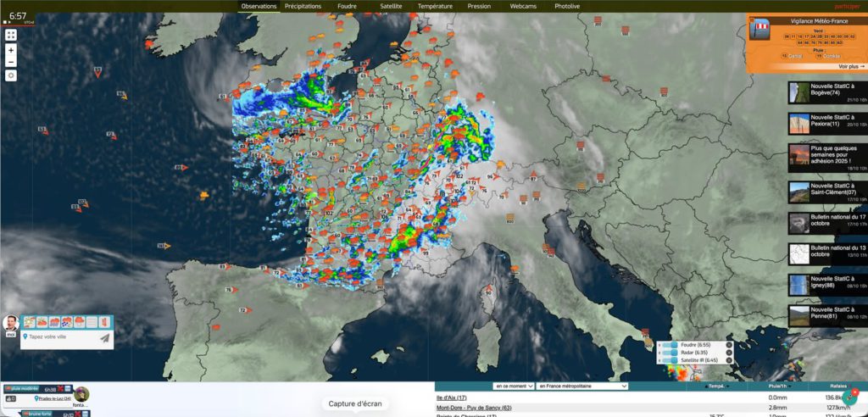Image resolution: width=868 pixels, height=417 pixels.
Task: Type a city in 'Tapez votre ville' field
Action: point(64,337)
